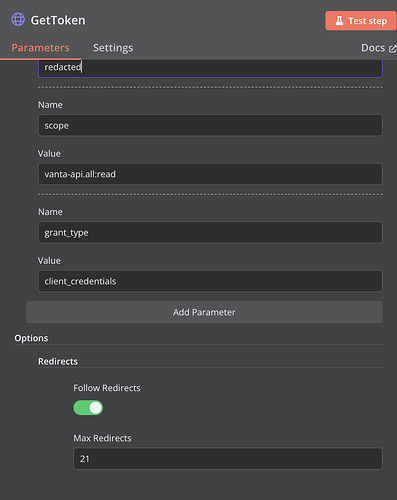397x500 pixels.
Task: Click the Name field with grant_type
Action: [x=210, y=232]
